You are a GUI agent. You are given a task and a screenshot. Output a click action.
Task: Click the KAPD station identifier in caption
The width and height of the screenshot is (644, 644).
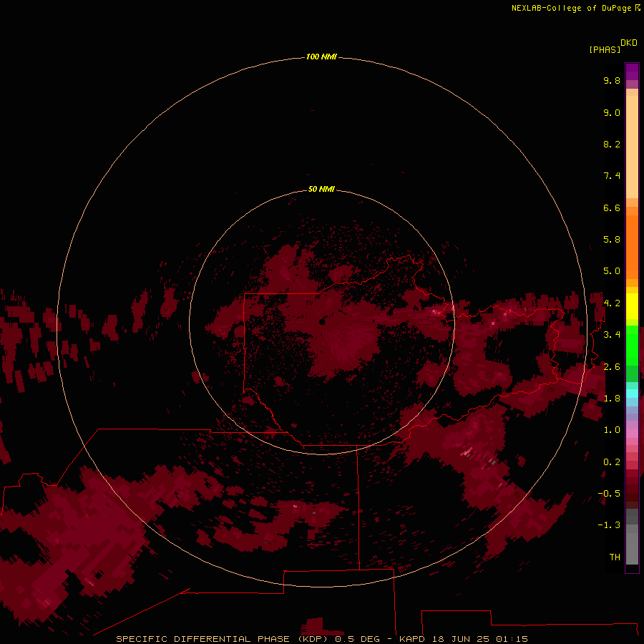[x=412, y=639]
